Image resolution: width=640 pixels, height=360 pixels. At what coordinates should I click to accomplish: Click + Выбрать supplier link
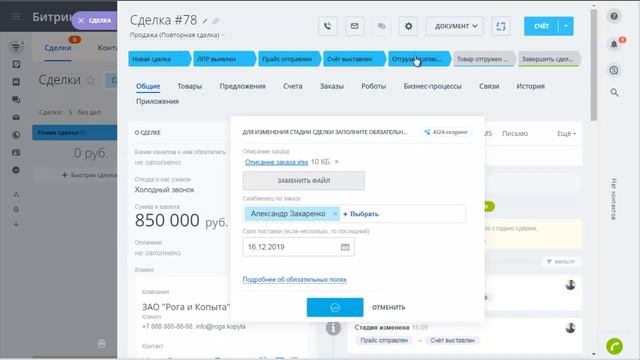(x=361, y=214)
